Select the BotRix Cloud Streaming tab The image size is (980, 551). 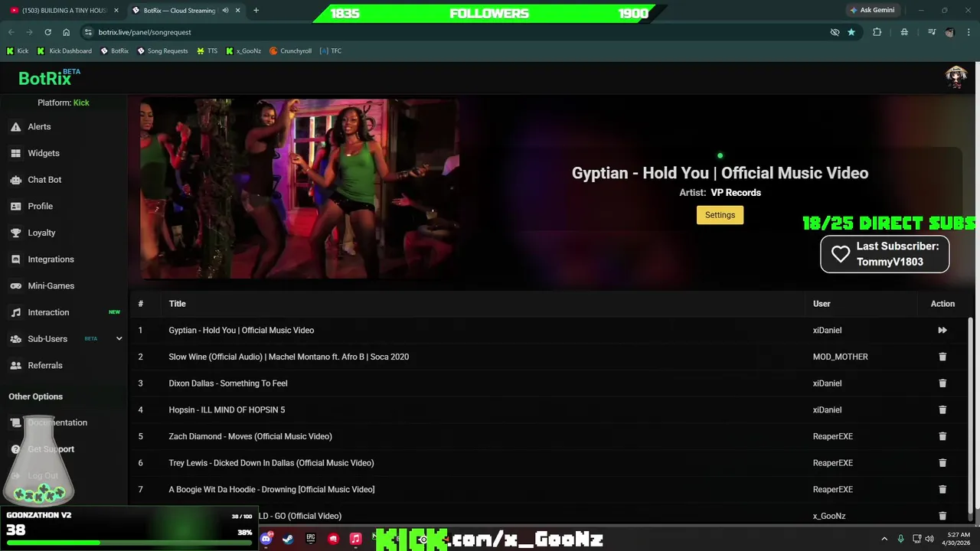point(179,11)
